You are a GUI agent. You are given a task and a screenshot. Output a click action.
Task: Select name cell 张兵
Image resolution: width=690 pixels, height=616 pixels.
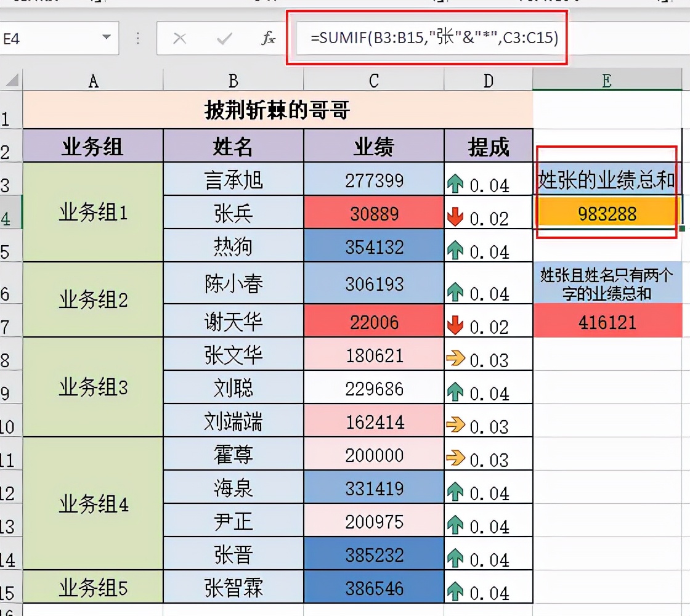(x=233, y=212)
